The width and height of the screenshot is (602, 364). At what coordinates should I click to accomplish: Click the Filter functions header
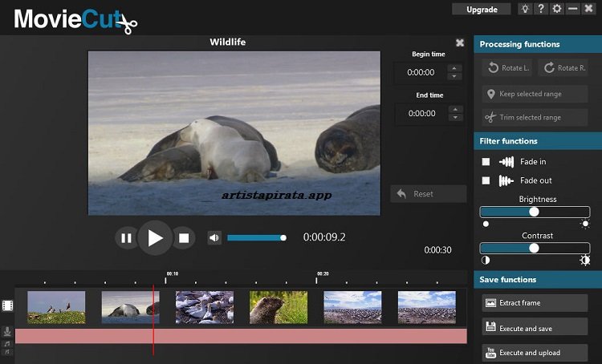tap(538, 141)
